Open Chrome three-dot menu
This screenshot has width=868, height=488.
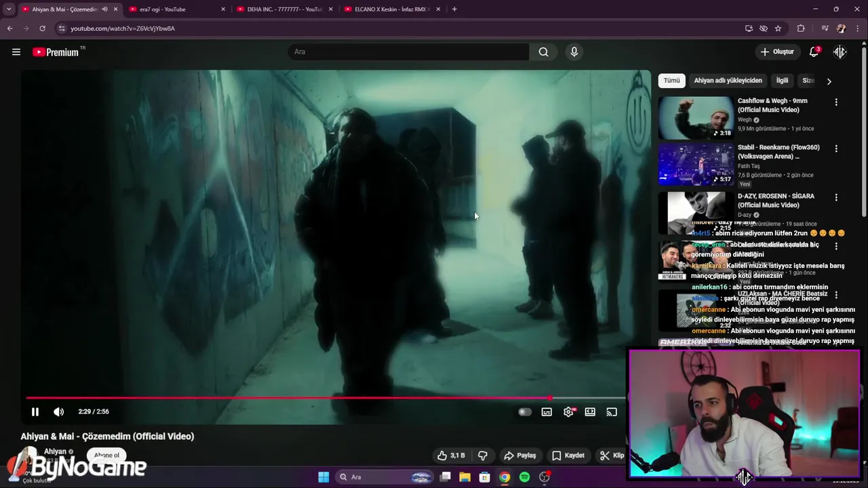pyautogui.click(x=857, y=28)
